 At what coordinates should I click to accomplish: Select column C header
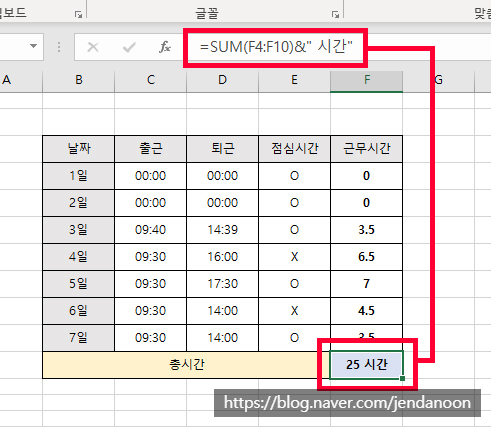pyautogui.click(x=151, y=80)
